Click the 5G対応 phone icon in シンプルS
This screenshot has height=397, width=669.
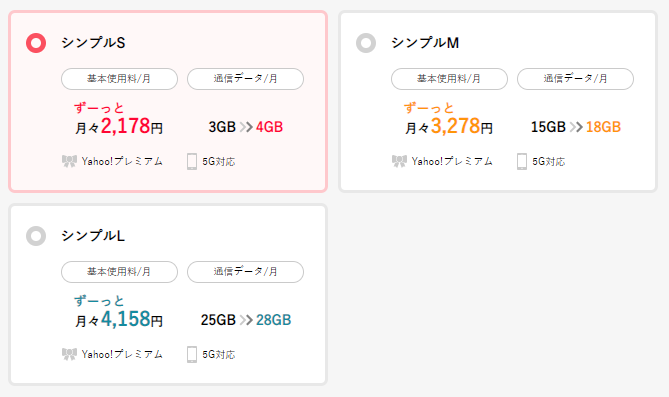[192, 162]
